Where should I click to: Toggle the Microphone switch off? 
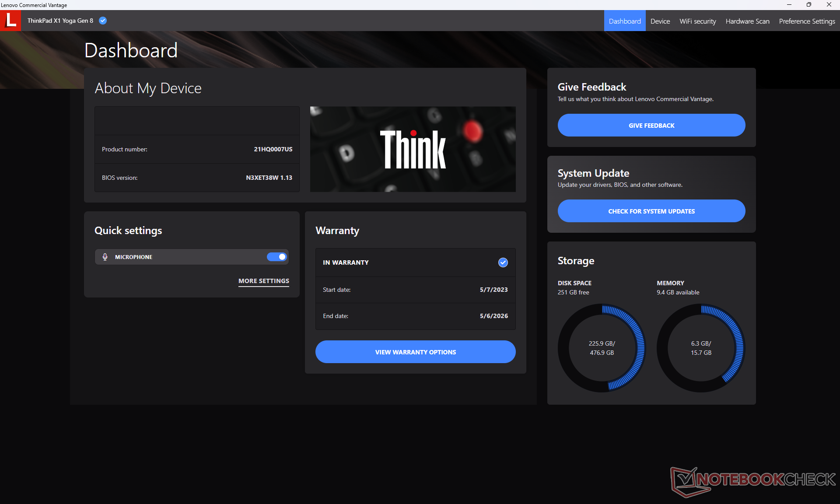click(277, 257)
